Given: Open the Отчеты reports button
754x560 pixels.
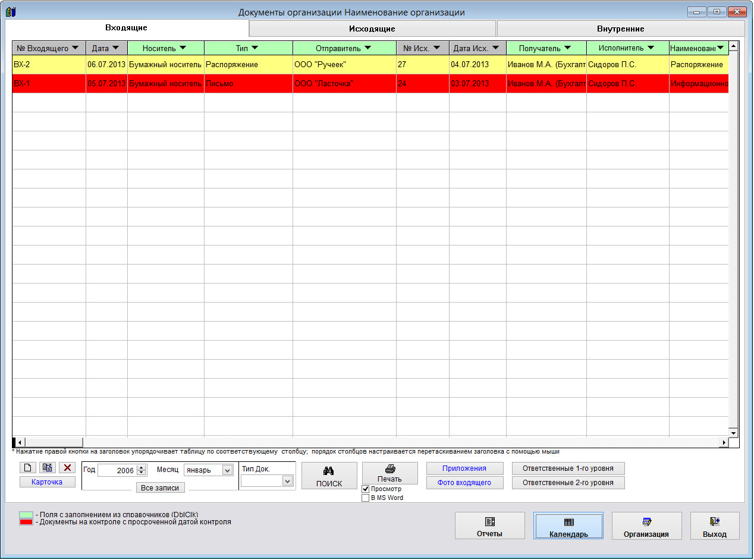Looking at the screenshot, I should [489, 526].
